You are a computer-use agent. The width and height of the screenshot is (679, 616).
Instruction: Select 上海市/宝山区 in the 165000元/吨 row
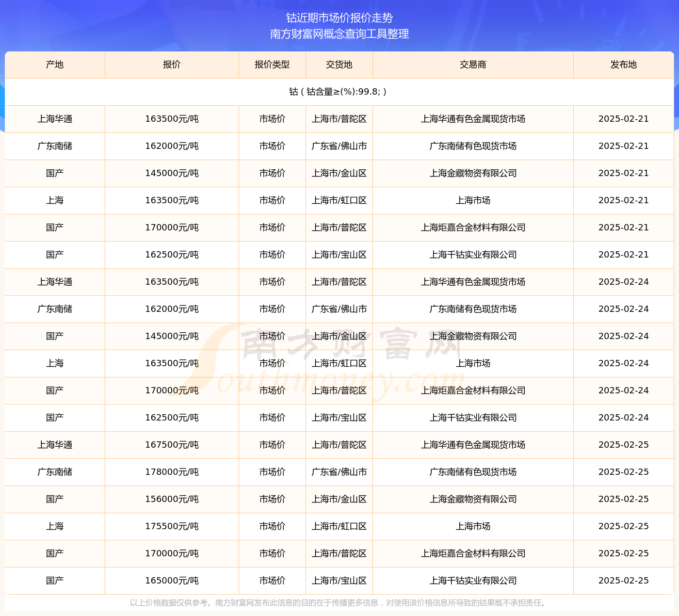339,581
